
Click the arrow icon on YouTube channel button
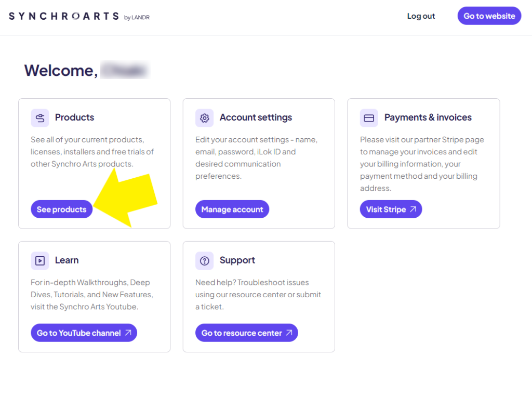coord(128,333)
